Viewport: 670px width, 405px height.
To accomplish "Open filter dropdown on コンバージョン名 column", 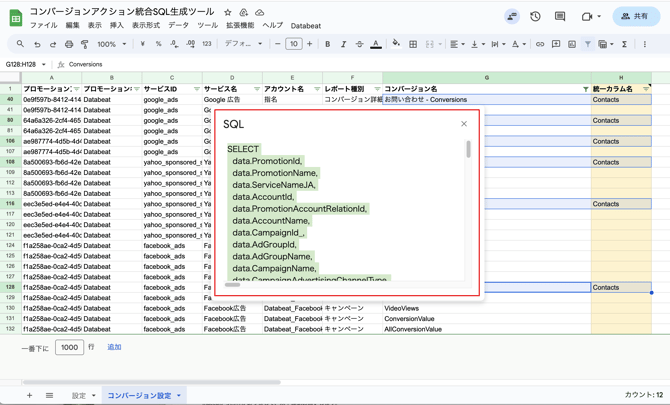I will [586, 89].
